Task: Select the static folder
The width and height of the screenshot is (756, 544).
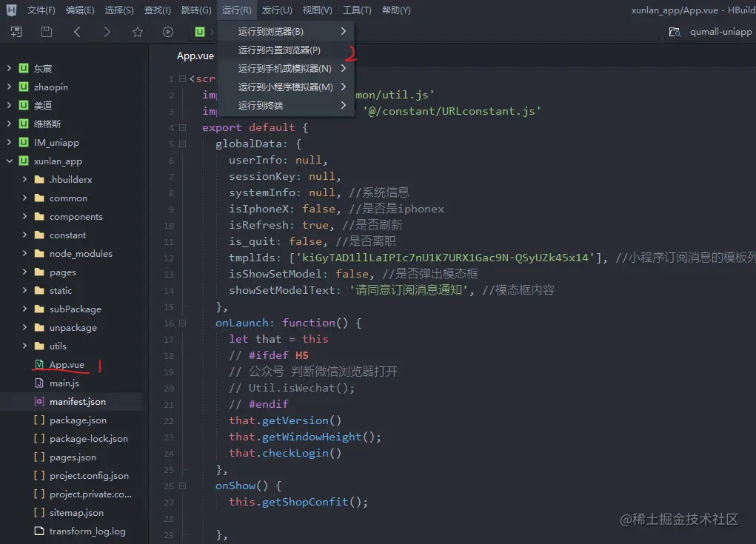Action: (60, 291)
